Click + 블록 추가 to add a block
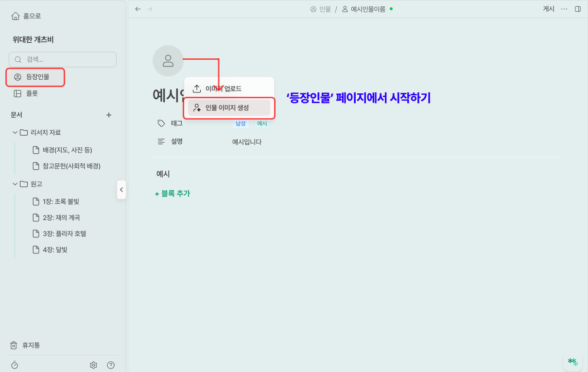 pyautogui.click(x=173, y=194)
